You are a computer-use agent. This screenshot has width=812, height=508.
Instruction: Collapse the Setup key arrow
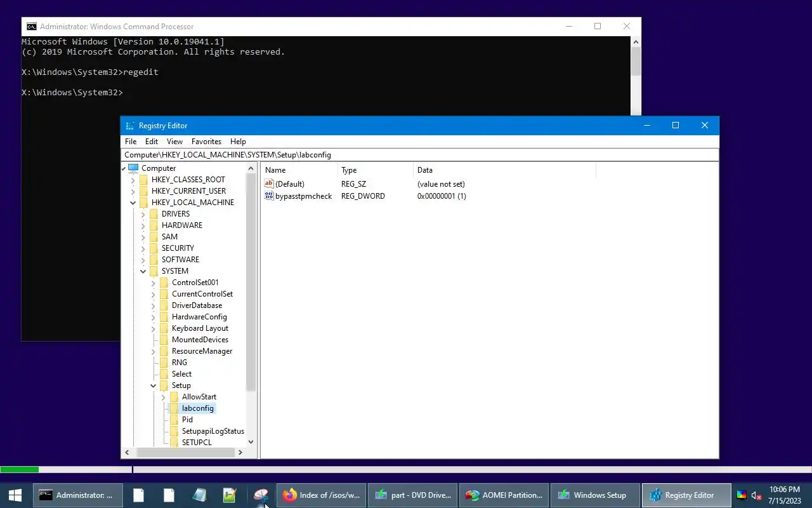tap(154, 385)
